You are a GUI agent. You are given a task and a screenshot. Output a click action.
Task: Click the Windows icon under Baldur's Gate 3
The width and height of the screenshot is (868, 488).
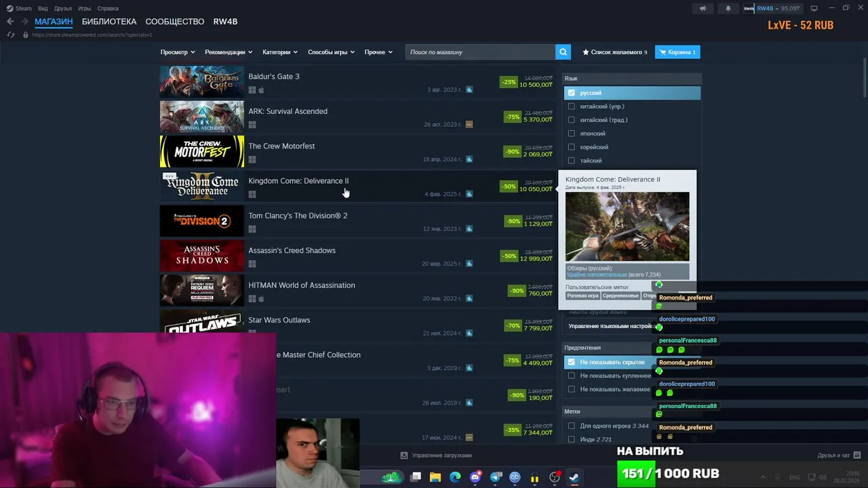[252, 90]
